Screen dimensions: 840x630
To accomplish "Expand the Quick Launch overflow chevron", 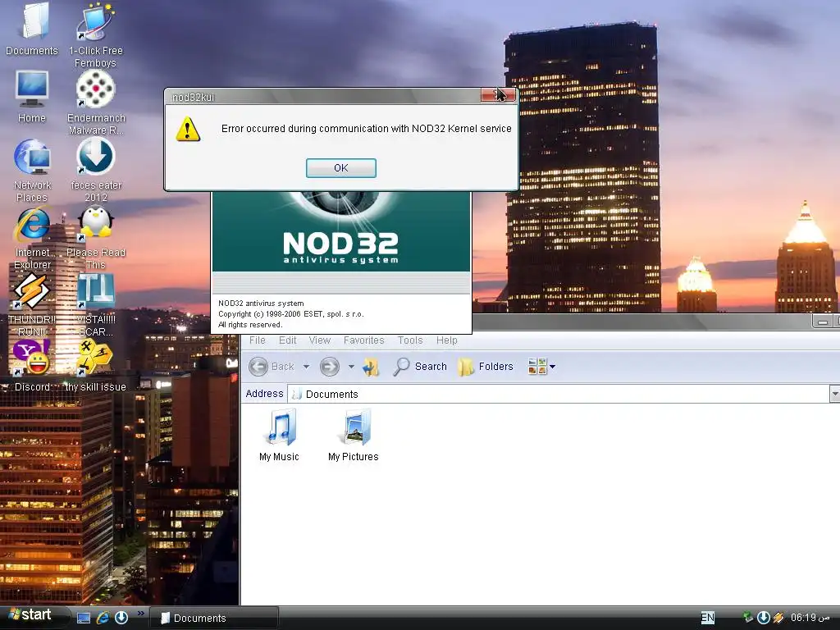I will click(x=141, y=613).
